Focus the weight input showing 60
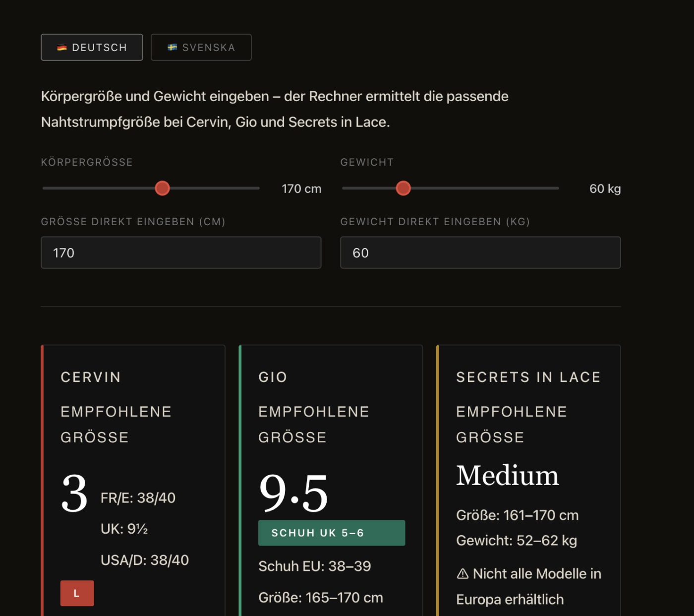 click(x=480, y=253)
